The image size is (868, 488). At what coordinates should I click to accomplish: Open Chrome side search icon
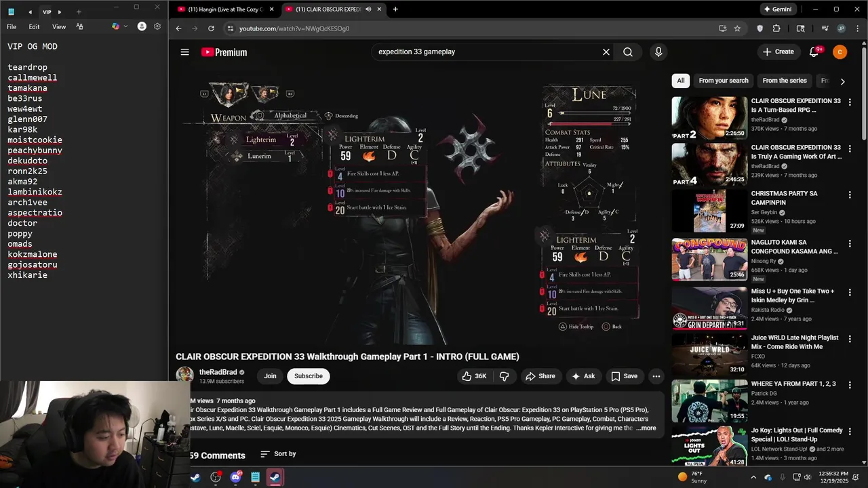[801, 28]
